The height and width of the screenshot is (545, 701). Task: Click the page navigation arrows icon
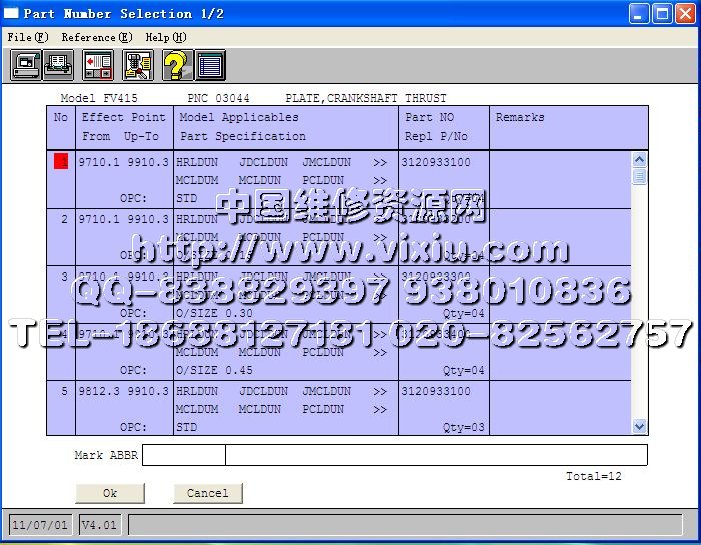point(98,66)
